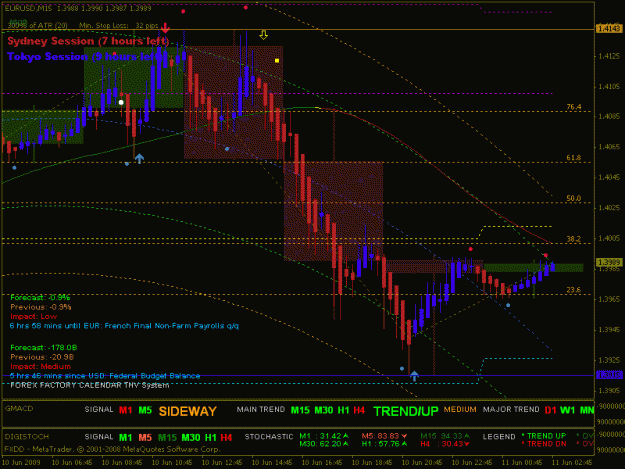Click the M5: 83.83 stochastic value
This screenshot has height=469, width=625.
pos(384,436)
